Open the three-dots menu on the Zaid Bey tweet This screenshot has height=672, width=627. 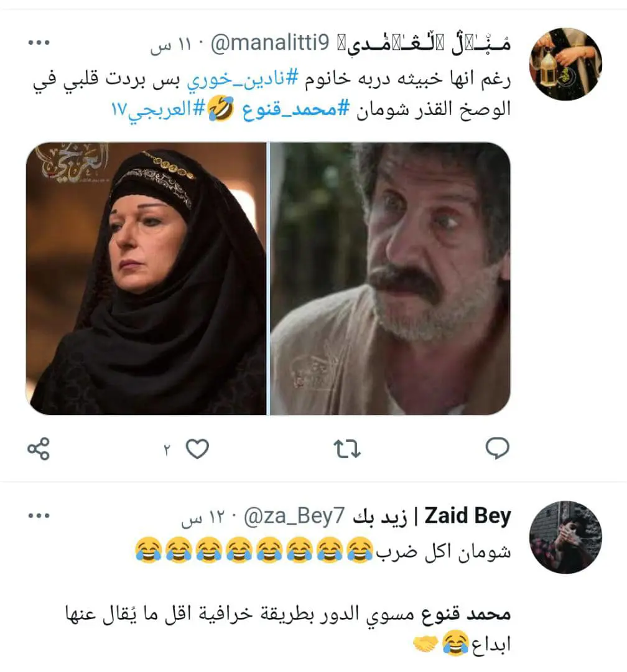pos(39,515)
